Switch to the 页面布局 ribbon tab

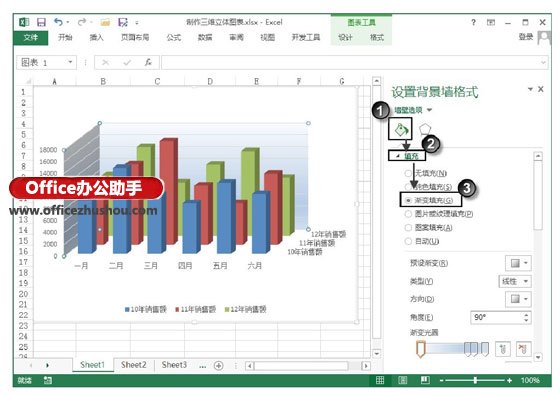pyautogui.click(x=135, y=37)
